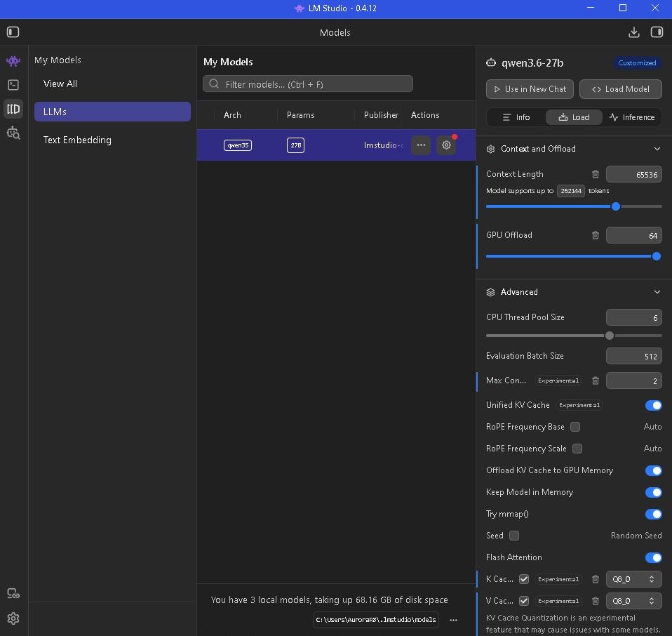Click the Evaluation Batch Size field
The image size is (672, 636).
pyautogui.click(x=633, y=356)
